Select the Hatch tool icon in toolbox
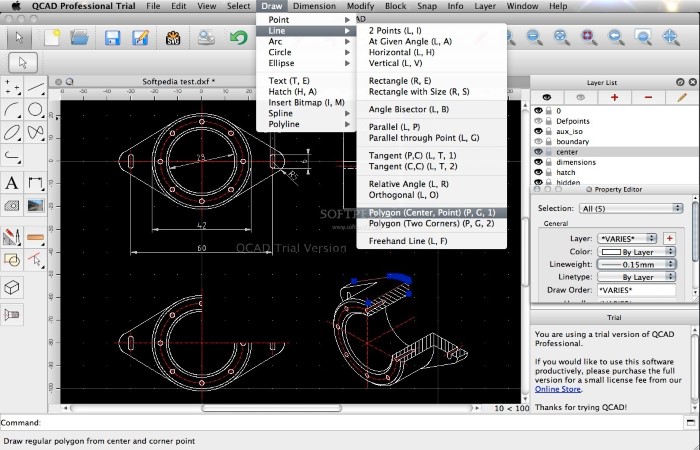The image size is (700, 450). [x=12, y=205]
